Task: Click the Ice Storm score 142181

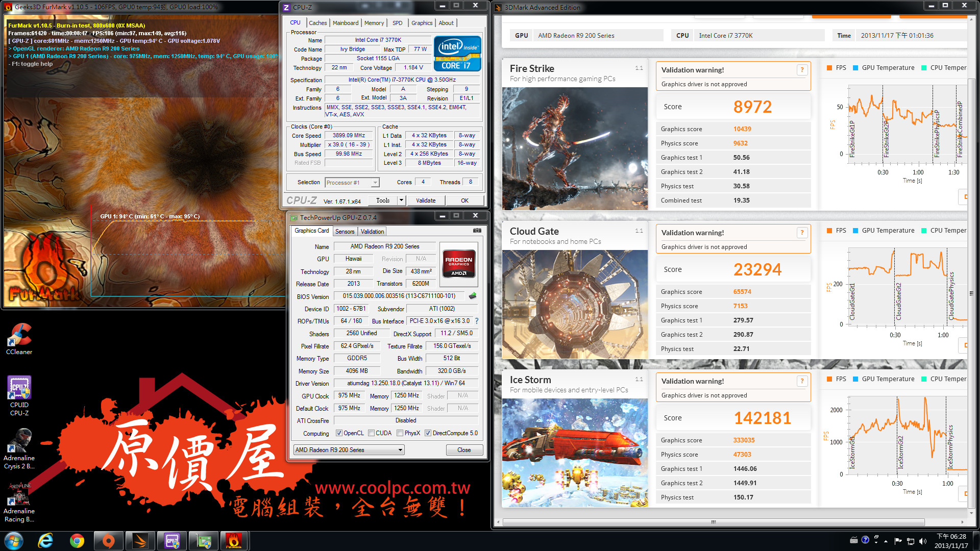Action: click(x=762, y=418)
